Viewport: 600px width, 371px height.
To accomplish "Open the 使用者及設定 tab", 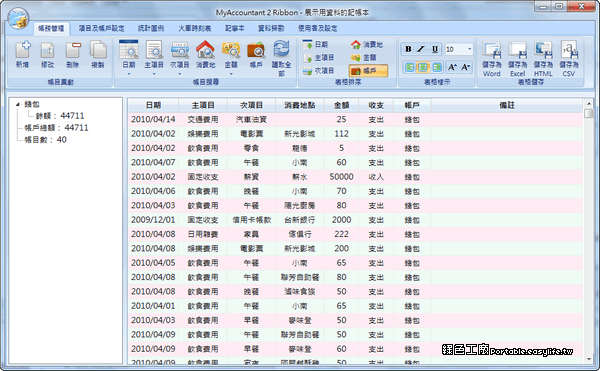I will (x=318, y=28).
